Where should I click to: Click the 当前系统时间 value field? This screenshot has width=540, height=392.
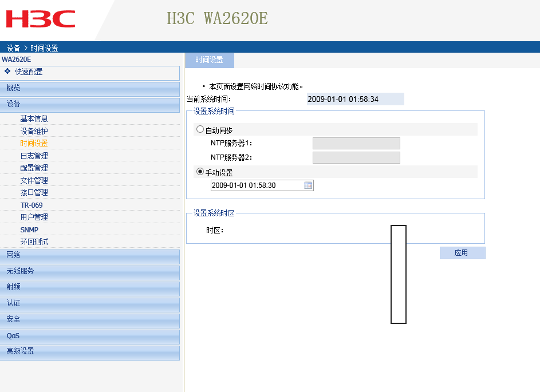[356, 99]
